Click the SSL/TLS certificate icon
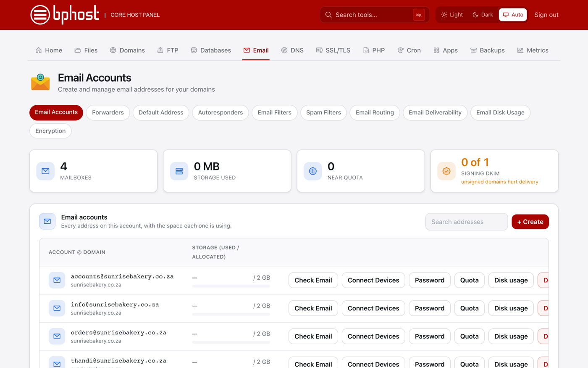The width and height of the screenshot is (588, 368). click(x=319, y=50)
